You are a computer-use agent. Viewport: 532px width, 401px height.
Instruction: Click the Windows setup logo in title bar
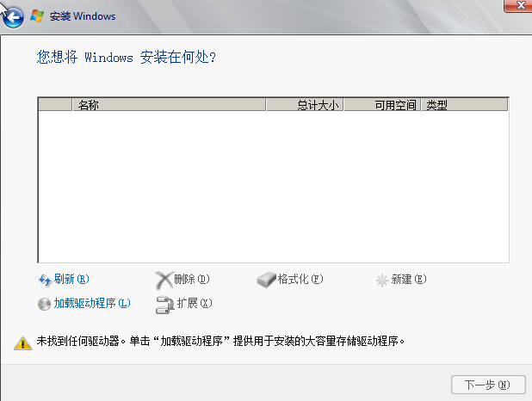pyautogui.click(x=37, y=16)
